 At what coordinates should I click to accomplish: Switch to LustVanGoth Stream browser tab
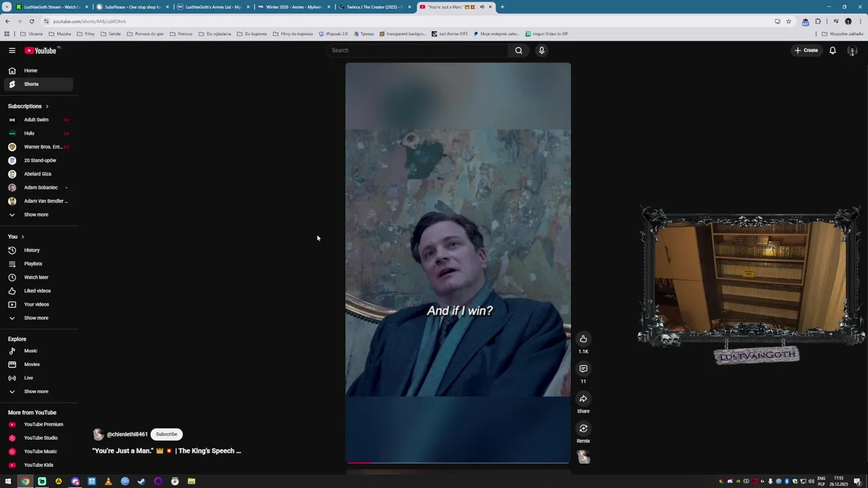(51, 7)
